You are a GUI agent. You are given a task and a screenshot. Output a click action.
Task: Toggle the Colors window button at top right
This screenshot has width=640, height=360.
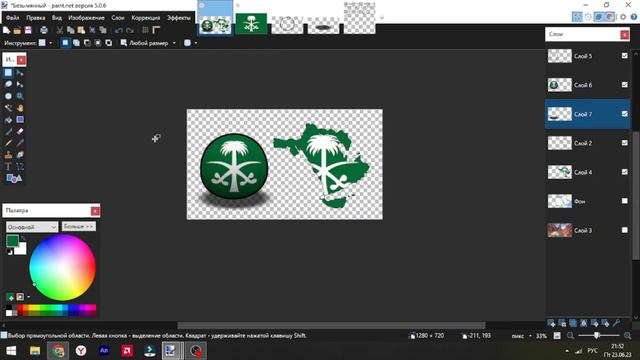coord(610,17)
